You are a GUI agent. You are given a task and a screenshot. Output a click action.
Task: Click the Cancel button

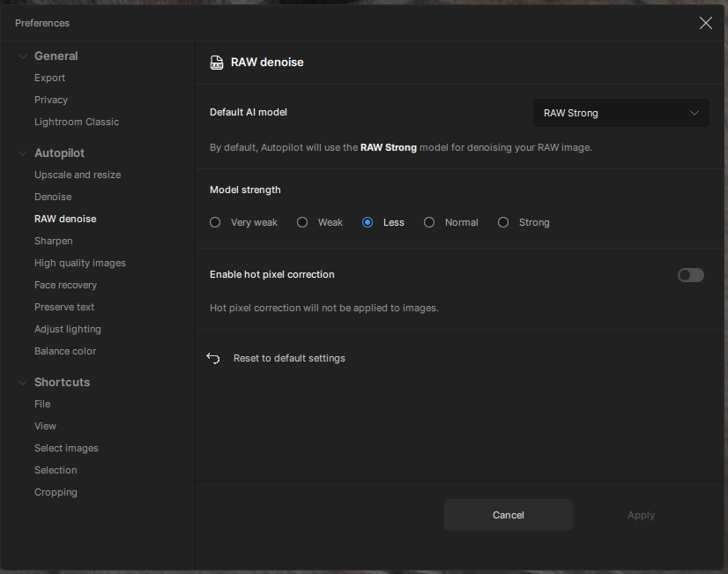(x=509, y=515)
